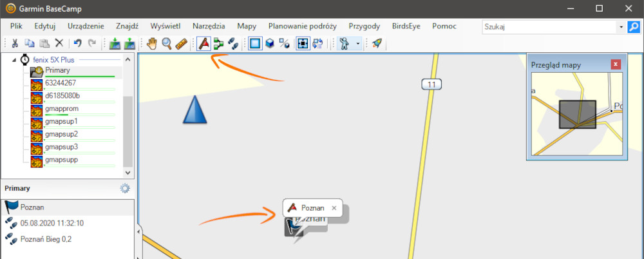Select the New Route tool
Viewport: 644px width, 259px height.
218,44
